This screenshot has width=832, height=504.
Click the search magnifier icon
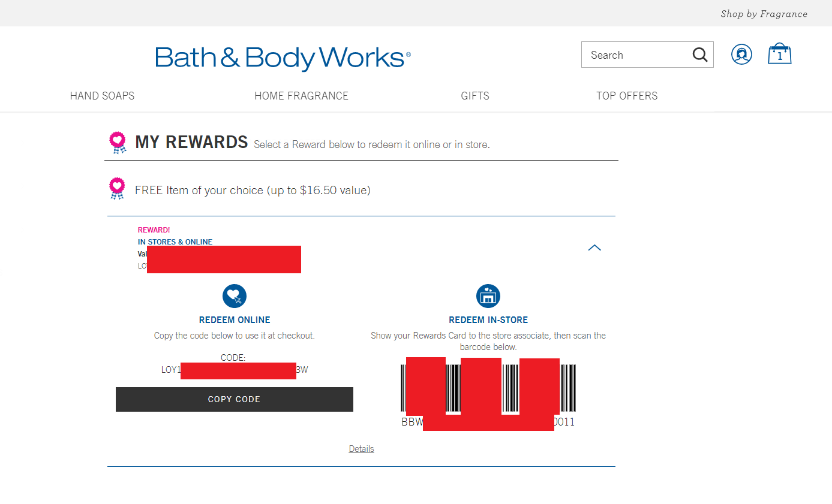coord(700,55)
